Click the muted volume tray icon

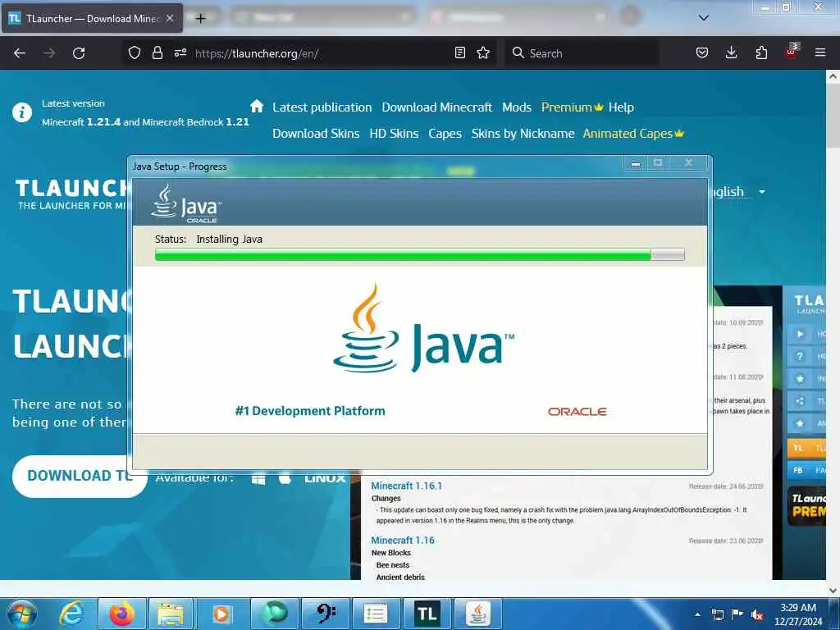(757, 615)
